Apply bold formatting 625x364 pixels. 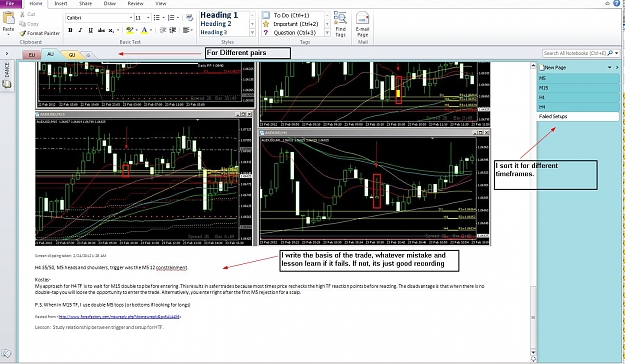click(x=71, y=30)
